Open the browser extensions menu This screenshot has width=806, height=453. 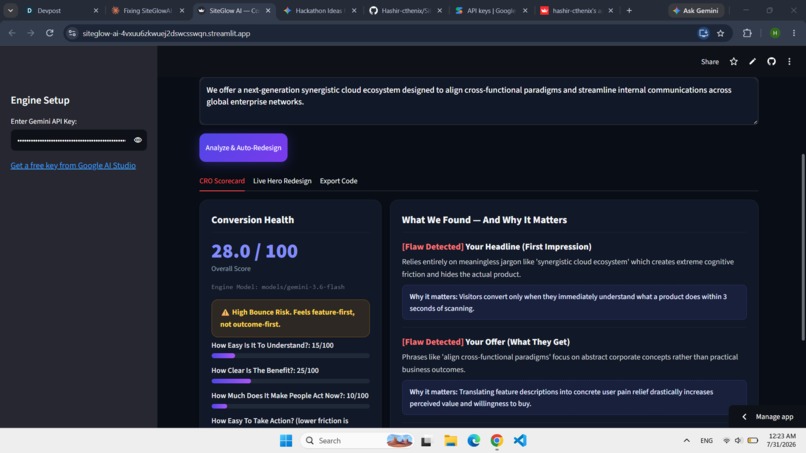[x=747, y=33]
